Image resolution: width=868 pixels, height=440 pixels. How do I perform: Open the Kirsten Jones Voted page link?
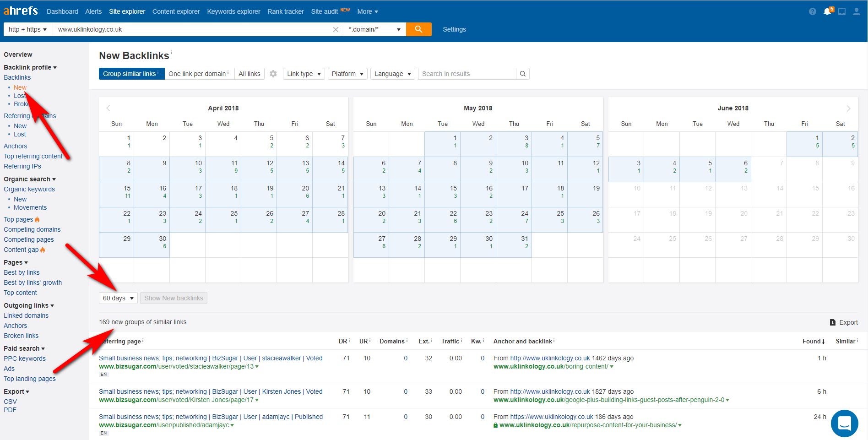coord(211,391)
